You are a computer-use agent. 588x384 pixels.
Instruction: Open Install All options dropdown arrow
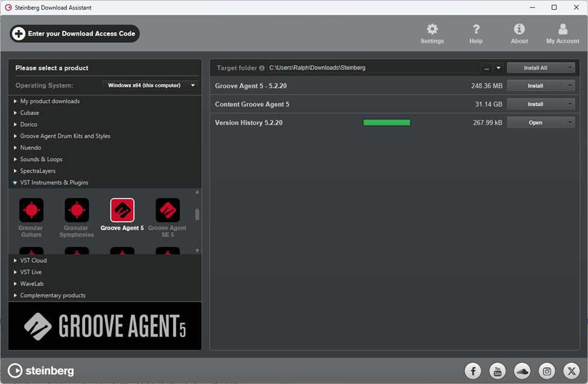pos(570,68)
